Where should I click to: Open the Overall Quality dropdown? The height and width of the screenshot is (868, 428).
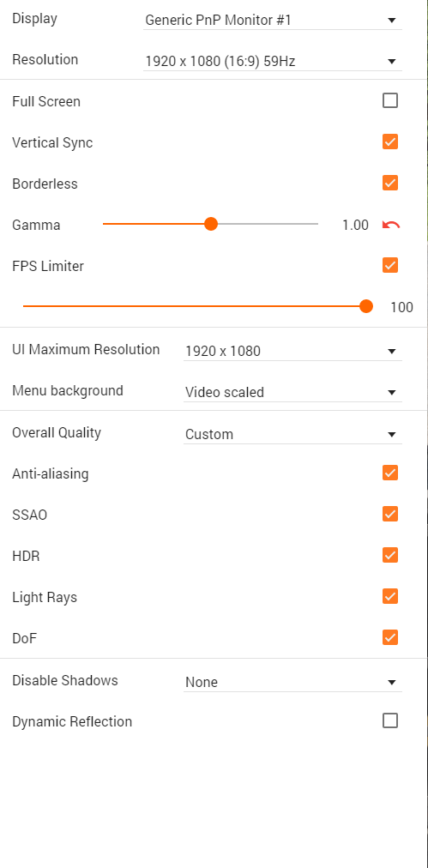click(x=292, y=434)
